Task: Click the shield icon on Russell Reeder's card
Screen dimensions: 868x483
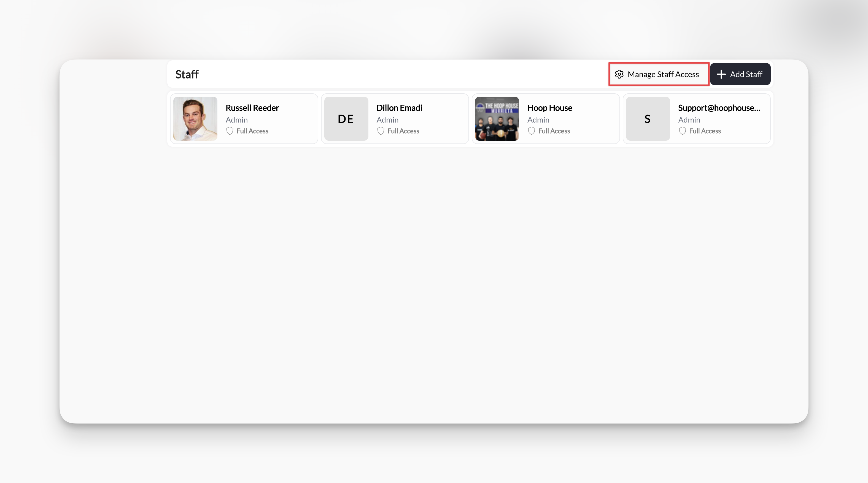Action: [x=230, y=131]
